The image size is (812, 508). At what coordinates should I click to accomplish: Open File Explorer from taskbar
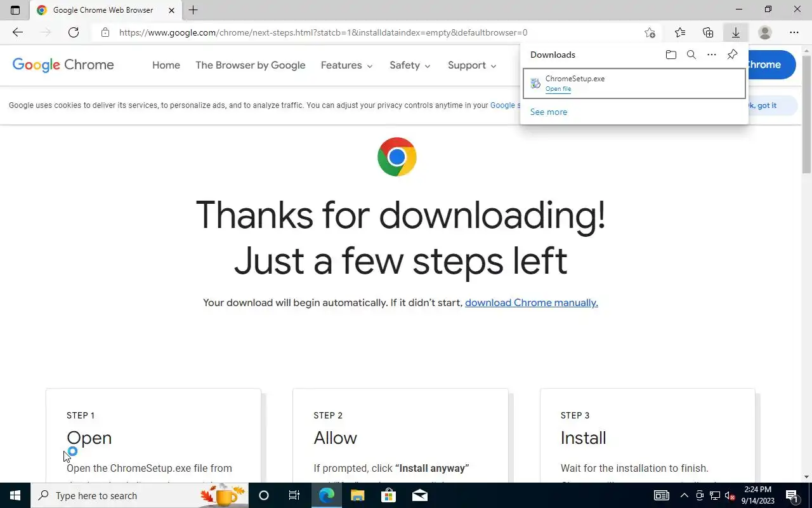click(x=358, y=495)
